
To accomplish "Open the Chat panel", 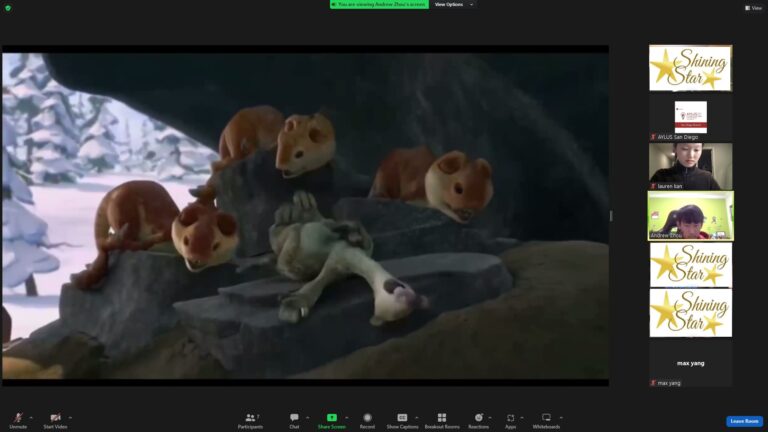I will (294, 420).
